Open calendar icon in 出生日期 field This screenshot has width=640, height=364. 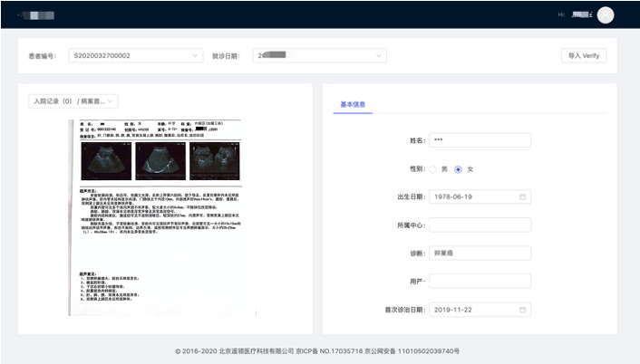(522, 196)
